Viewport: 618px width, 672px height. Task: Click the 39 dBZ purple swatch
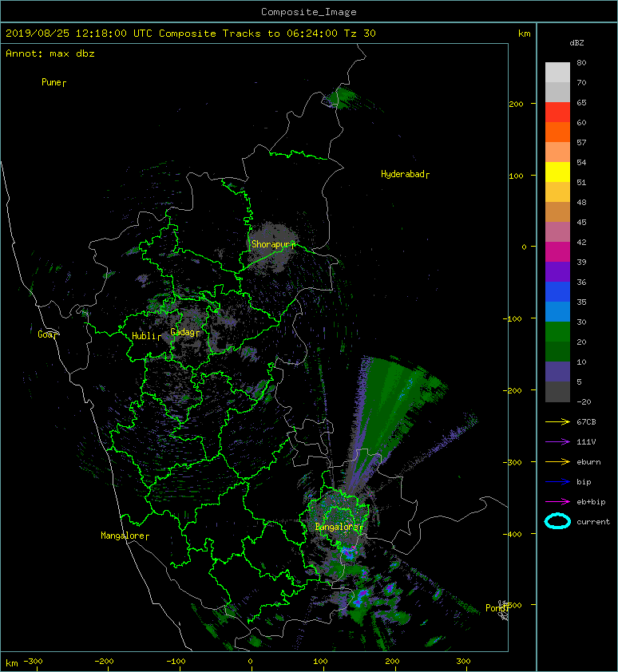pyautogui.click(x=557, y=271)
